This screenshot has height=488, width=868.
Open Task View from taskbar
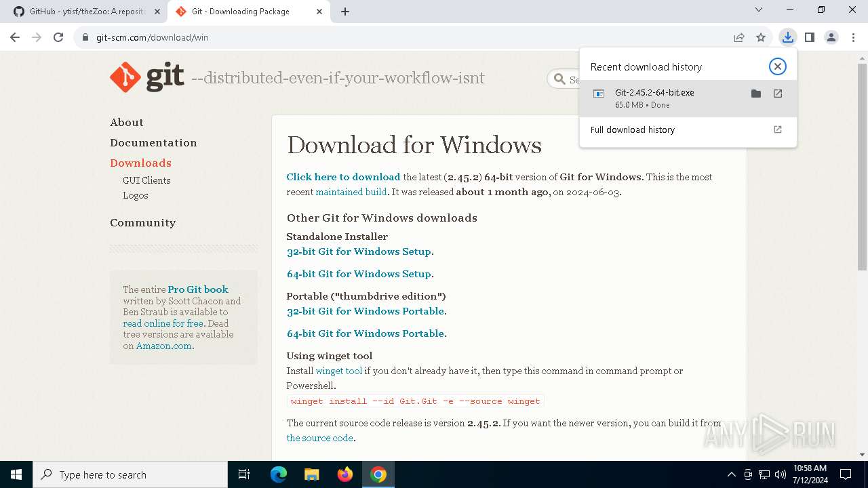coord(244,474)
